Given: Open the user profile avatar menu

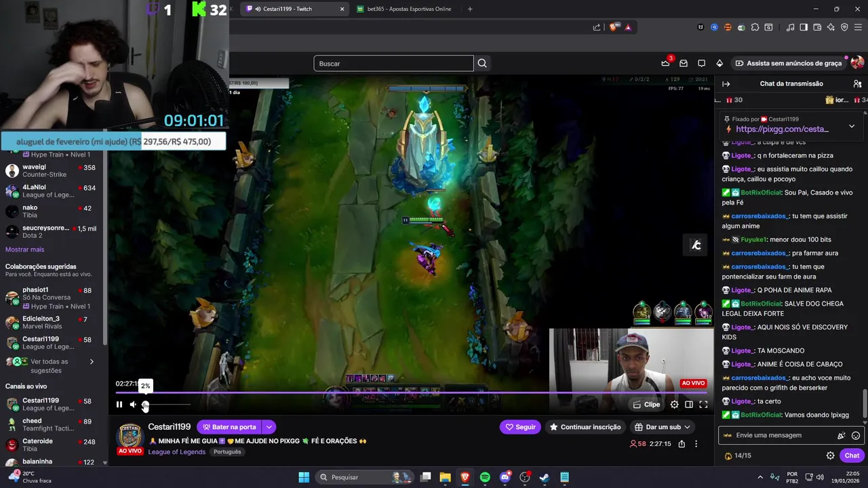Looking at the screenshot, I should [857, 63].
